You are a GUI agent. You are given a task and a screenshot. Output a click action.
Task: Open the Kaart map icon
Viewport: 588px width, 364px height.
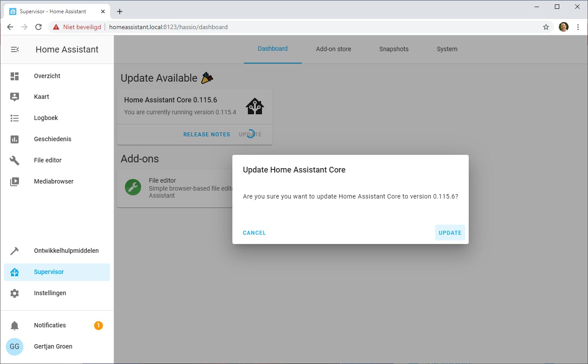point(15,97)
